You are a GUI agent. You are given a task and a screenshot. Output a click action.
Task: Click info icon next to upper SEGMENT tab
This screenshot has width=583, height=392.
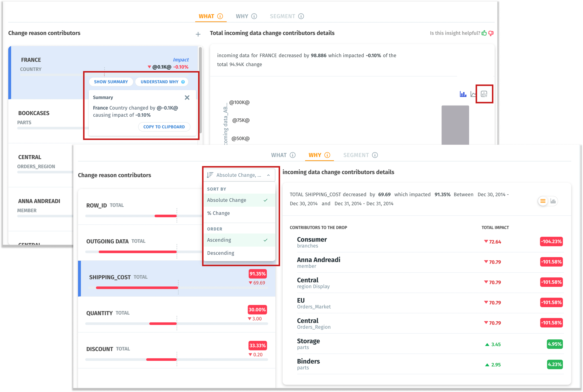coord(301,16)
